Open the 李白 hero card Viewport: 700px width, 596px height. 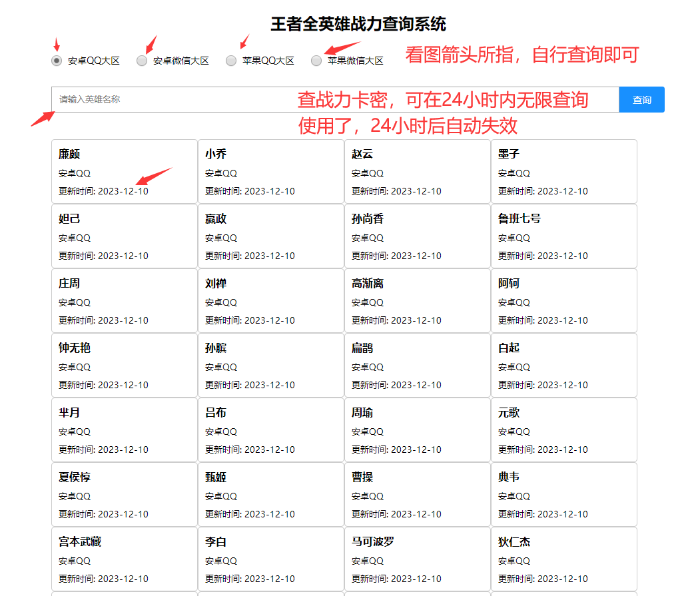[x=271, y=559]
